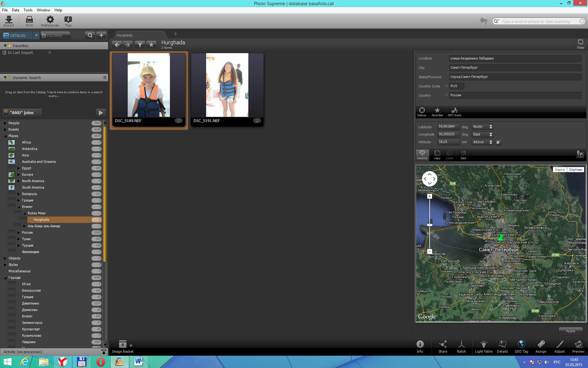Viewport: 588px width, 368px height.
Task: Click the plus button beside catalog search
Action: pyautogui.click(x=101, y=36)
